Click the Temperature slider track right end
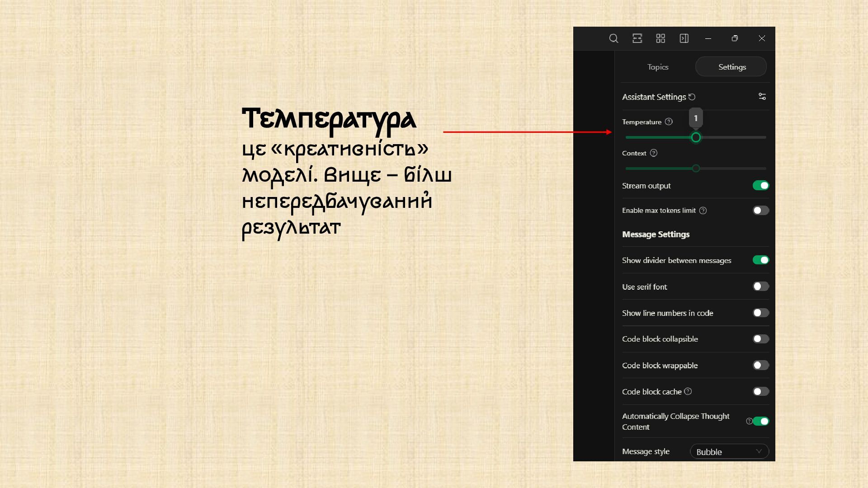868x488 pixels. tap(764, 137)
